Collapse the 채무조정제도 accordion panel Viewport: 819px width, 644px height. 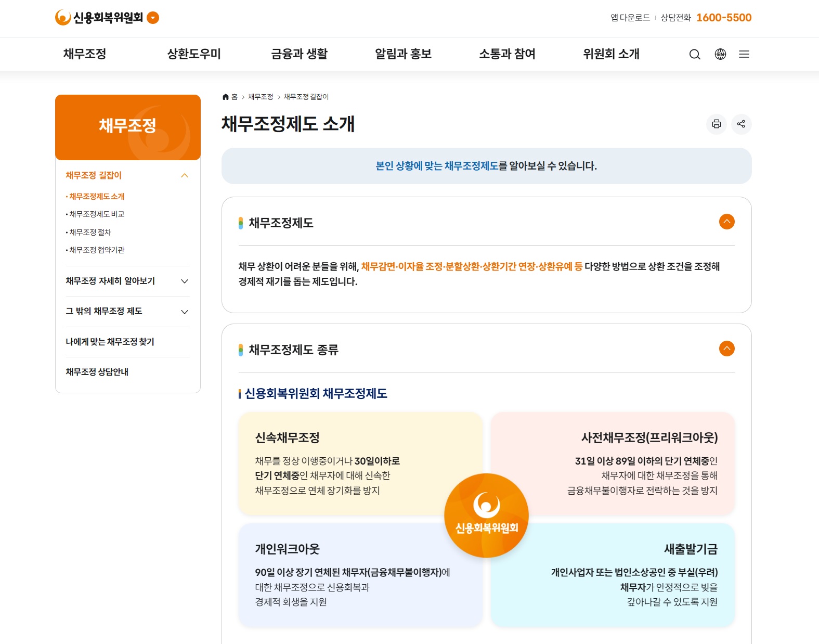[727, 222]
